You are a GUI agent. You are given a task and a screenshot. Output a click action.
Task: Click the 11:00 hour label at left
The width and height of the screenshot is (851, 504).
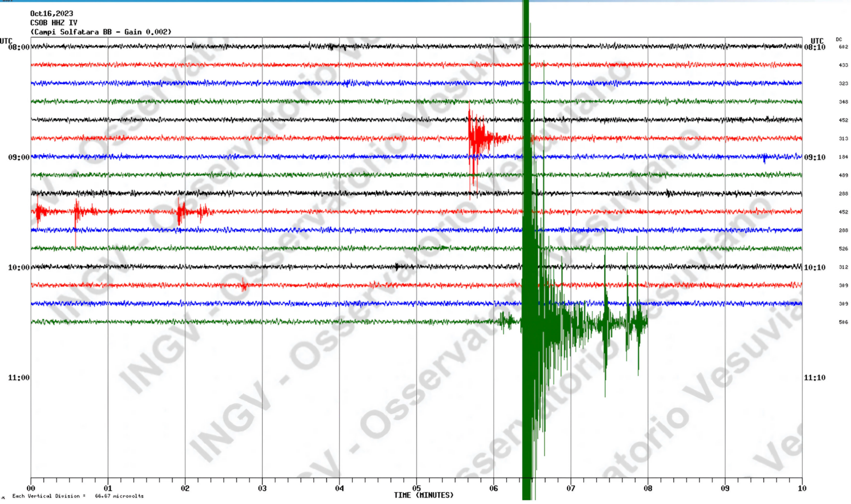click(x=19, y=377)
